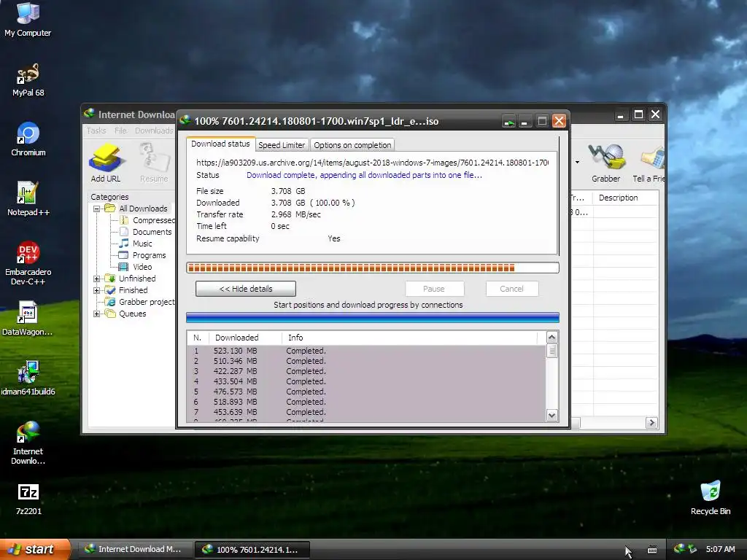Open the Downloads menu in IDM
Viewport: 747px width, 560px height.
pyautogui.click(x=154, y=131)
